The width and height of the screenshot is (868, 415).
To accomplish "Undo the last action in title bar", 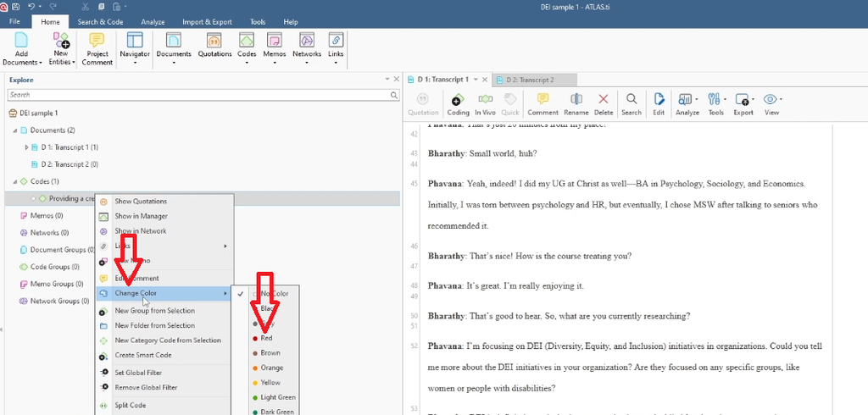I will click(x=31, y=7).
